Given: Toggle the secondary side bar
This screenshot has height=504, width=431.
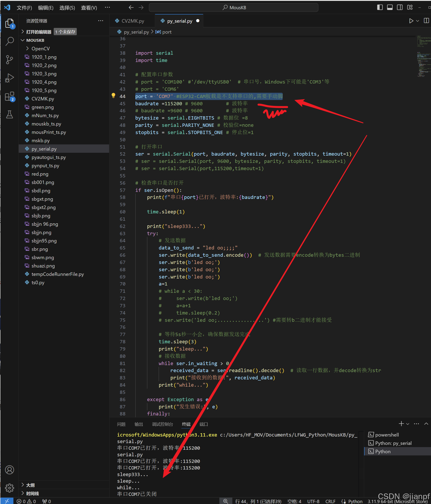Looking at the screenshot, I should coord(400,7).
